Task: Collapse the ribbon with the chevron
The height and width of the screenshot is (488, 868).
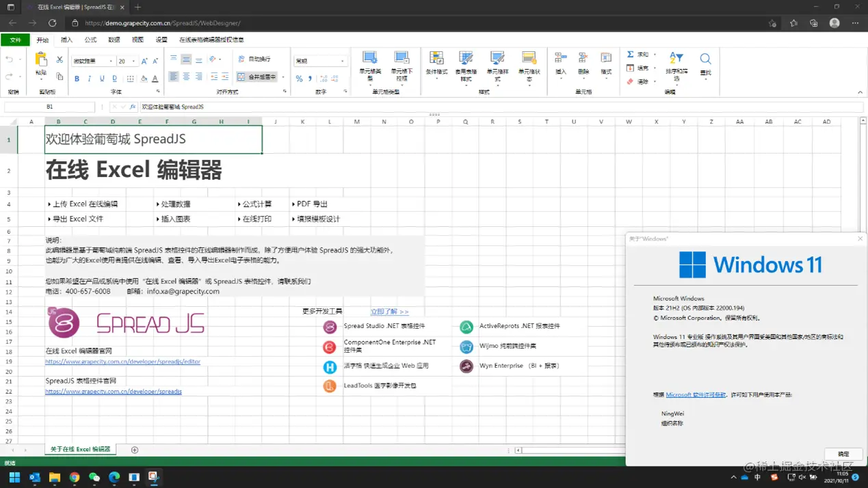Action: [860, 92]
